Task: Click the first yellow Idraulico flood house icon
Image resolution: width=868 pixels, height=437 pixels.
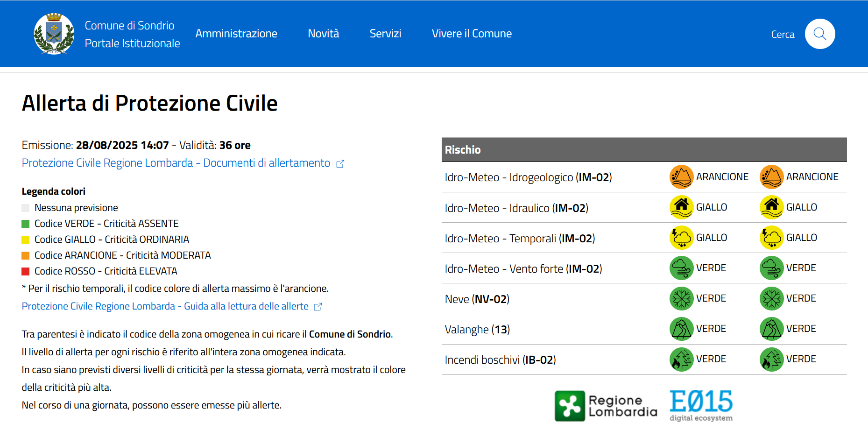Action: [681, 207]
